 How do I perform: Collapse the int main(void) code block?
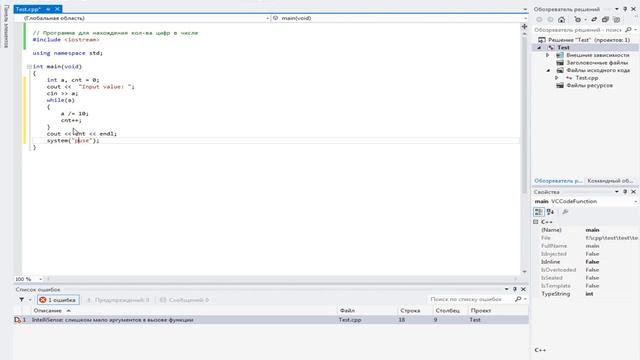[x=29, y=67]
